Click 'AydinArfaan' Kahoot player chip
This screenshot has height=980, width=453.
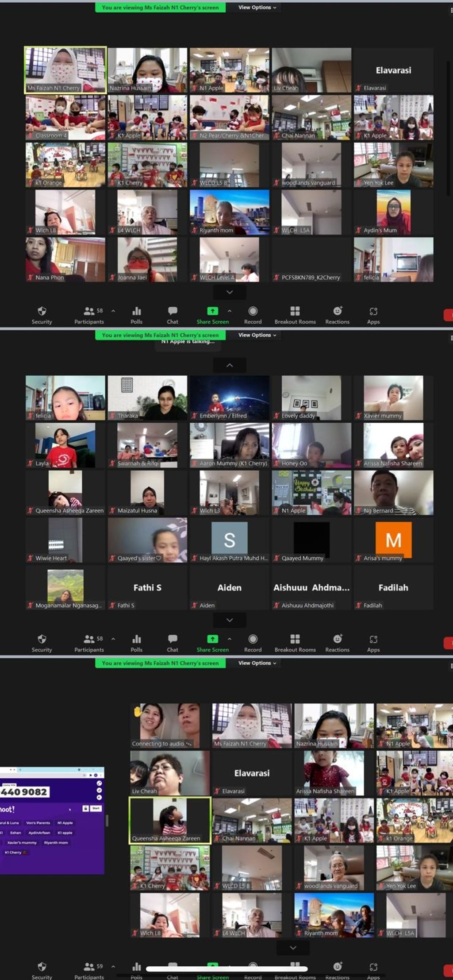(x=39, y=833)
